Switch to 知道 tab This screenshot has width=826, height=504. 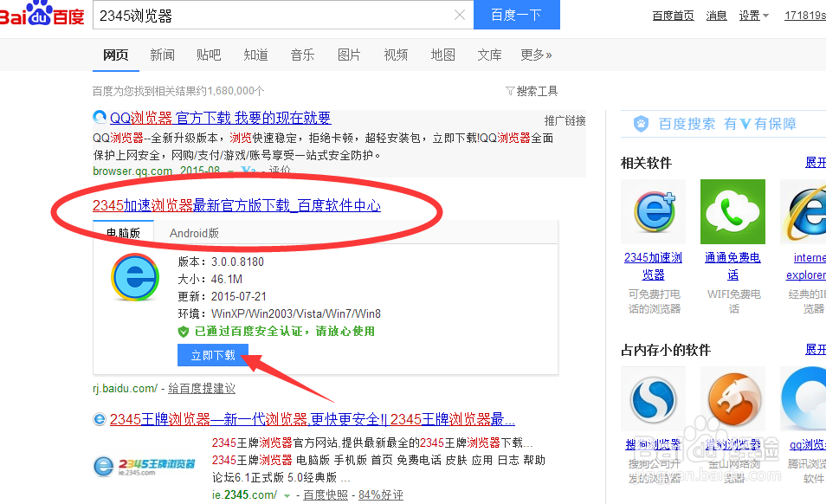pyautogui.click(x=256, y=55)
